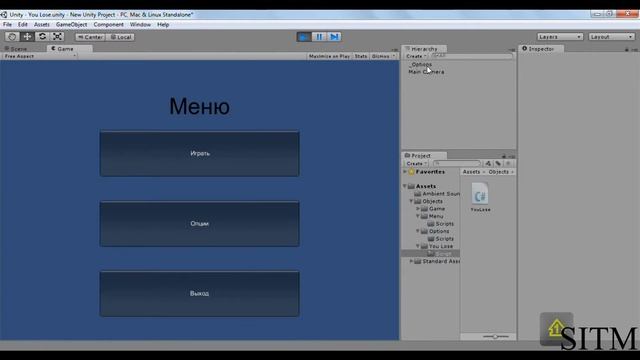Screen dimensions: 640x360
Task: Select the YouLose C# script
Action: [480, 197]
